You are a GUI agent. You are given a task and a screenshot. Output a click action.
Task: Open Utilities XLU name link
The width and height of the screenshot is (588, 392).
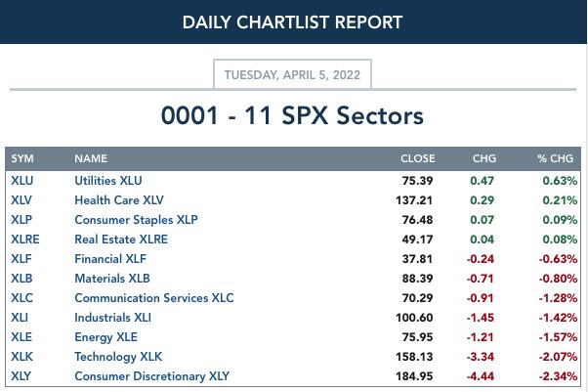[x=108, y=181]
